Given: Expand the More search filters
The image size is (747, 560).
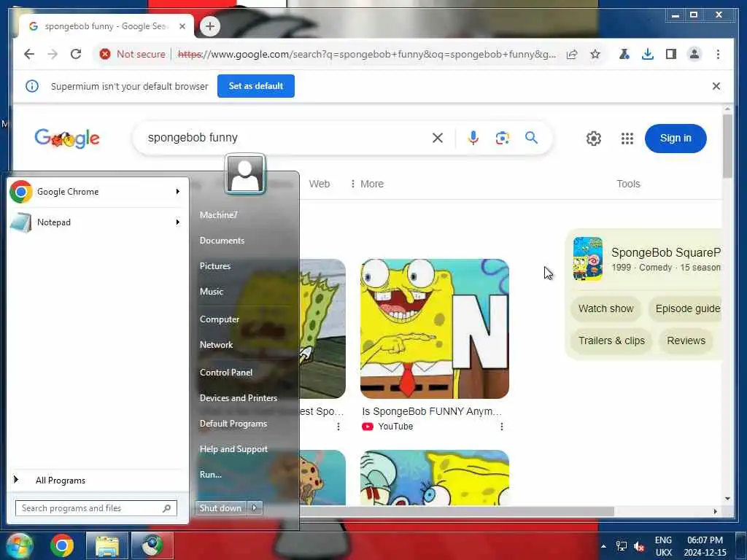Looking at the screenshot, I should pyautogui.click(x=367, y=184).
